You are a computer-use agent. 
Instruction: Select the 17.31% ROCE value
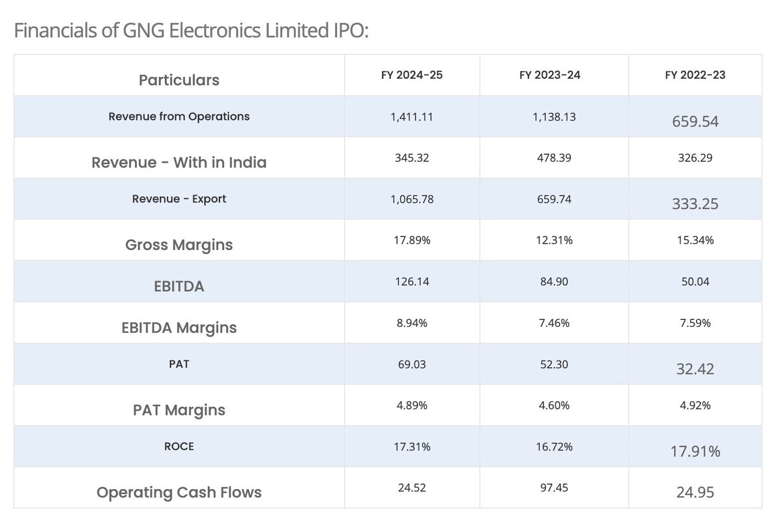412,446
